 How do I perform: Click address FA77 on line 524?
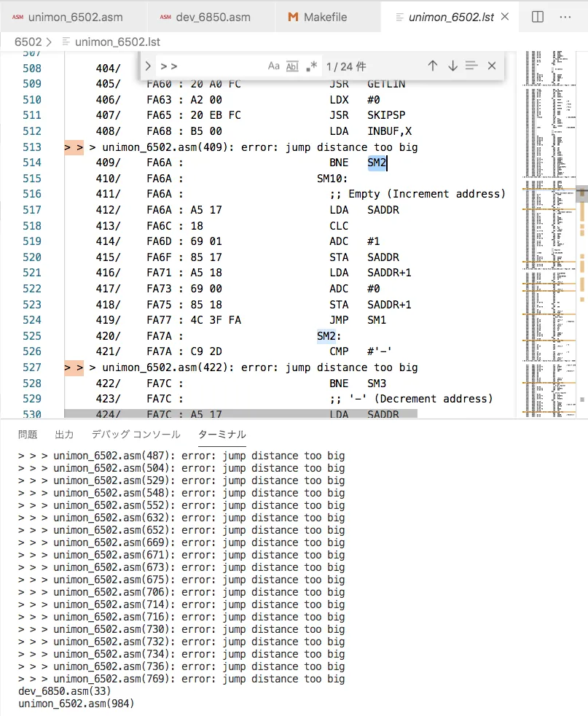point(159,320)
